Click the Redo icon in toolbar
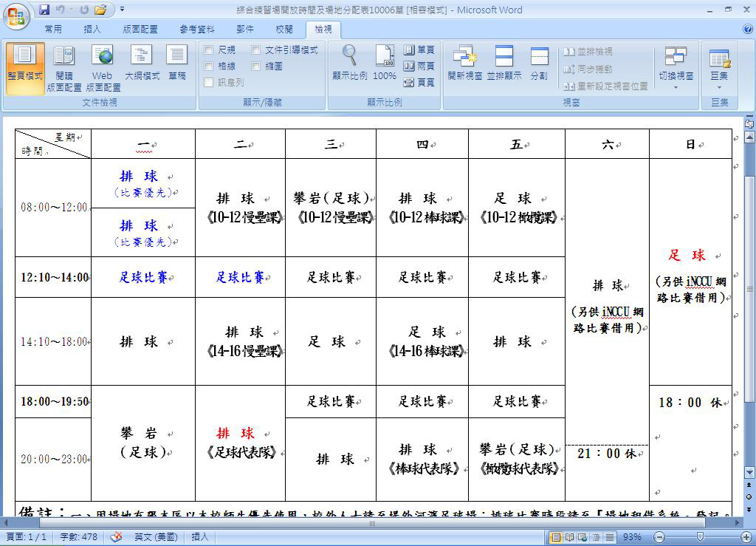 (x=84, y=10)
